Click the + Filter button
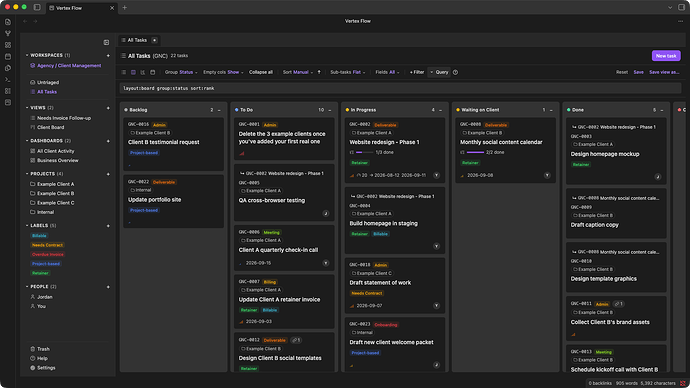The height and width of the screenshot is (388, 690). click(417, 72)
